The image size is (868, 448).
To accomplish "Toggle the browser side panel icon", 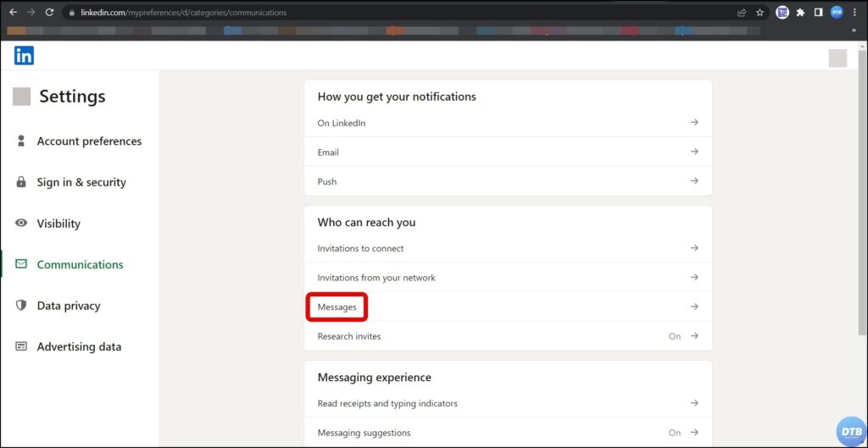I will point(818,12).
